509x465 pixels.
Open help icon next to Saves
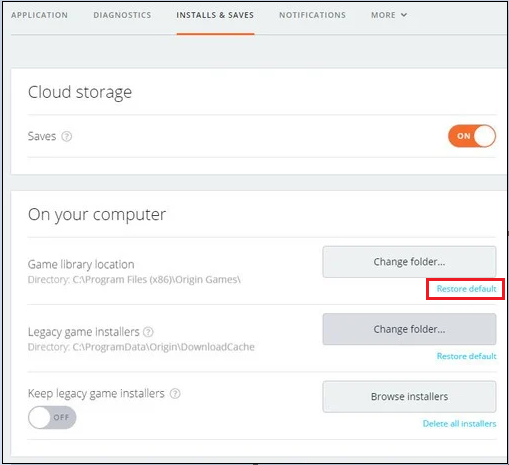point(67,136)
